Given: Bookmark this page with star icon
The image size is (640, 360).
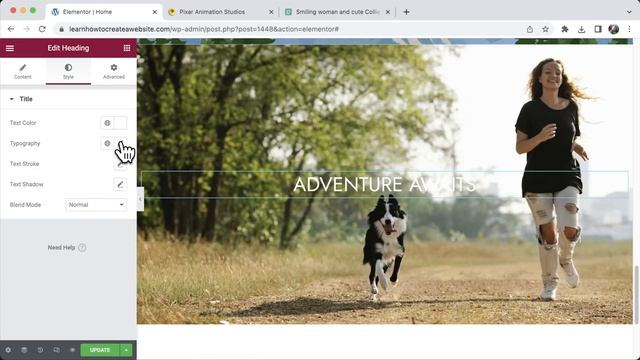Looking at the screenshot, I should [545, 29].
